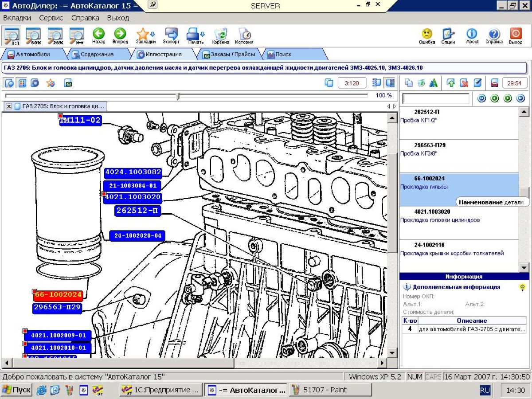
Task: Open Справка help from the toolbar
Action: click(x=494, y=36)
